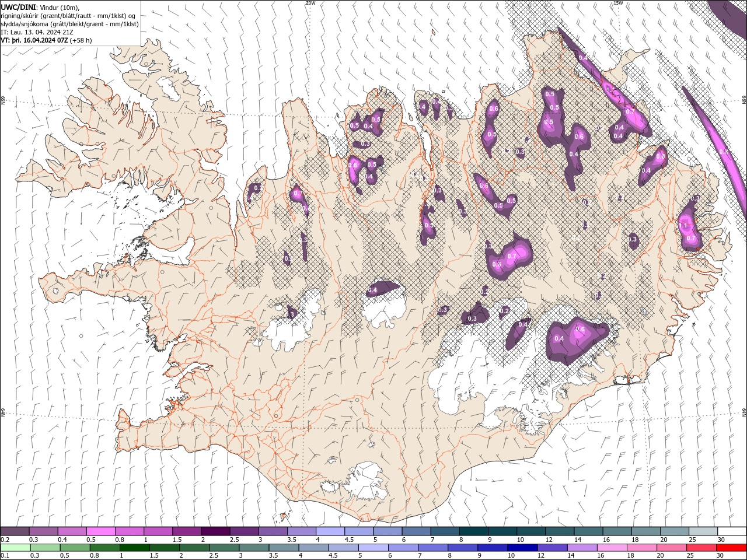Viewport: 747px width, 560px height.
Task: Pick the upper-row legend swatch labeled 0.2
Action: 15,531
